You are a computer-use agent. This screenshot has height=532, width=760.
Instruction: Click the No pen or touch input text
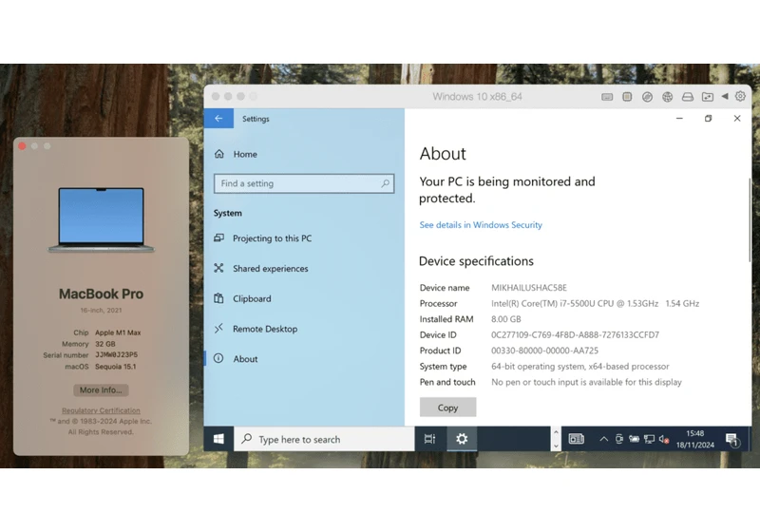click(x=586, y=382)
